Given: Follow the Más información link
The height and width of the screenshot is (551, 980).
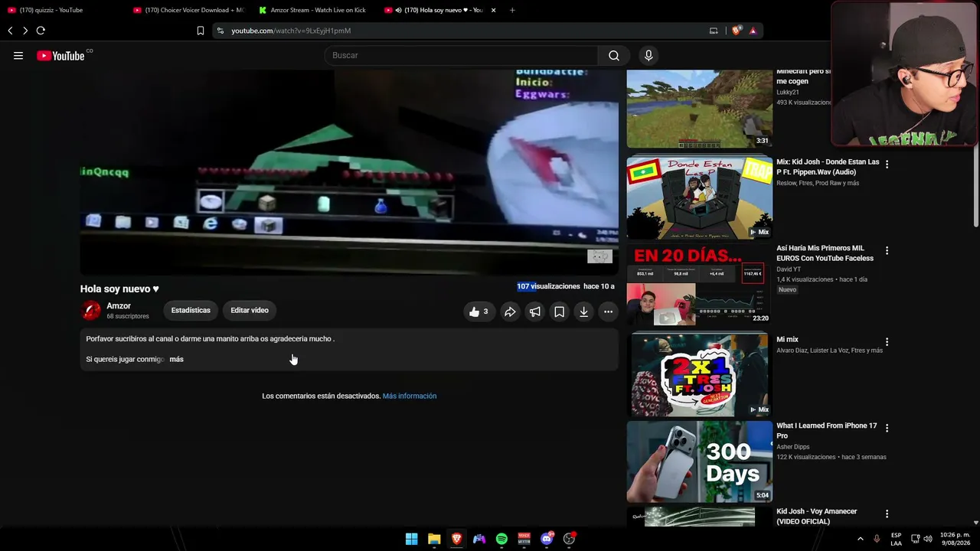Looking at the screenshot, I should coord(410,396).
